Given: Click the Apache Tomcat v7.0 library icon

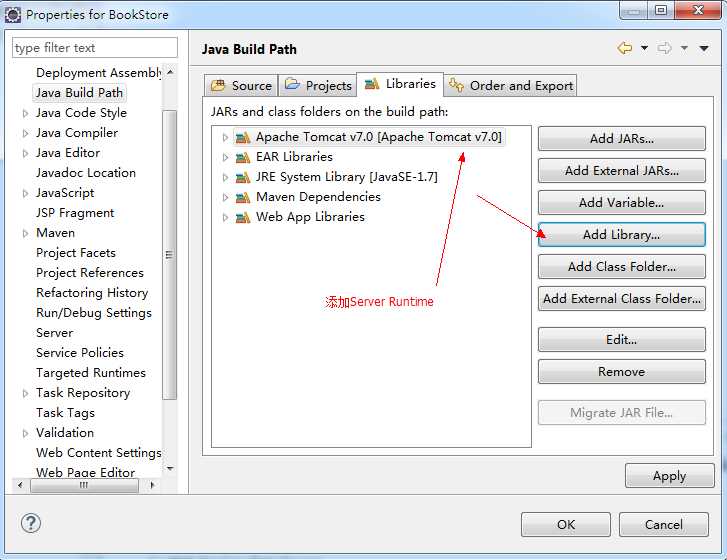Looking at the screenshot, I should tap(243, 138).
